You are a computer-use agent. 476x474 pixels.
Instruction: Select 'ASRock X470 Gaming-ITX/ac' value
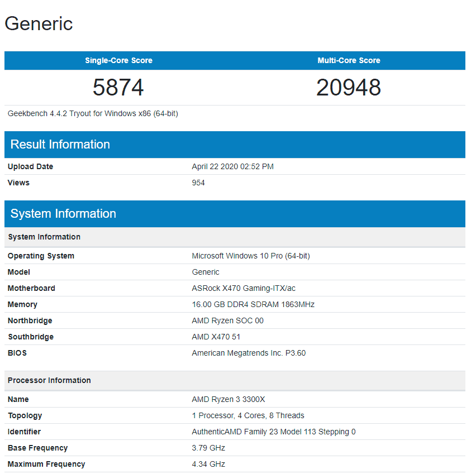point(244,288)
